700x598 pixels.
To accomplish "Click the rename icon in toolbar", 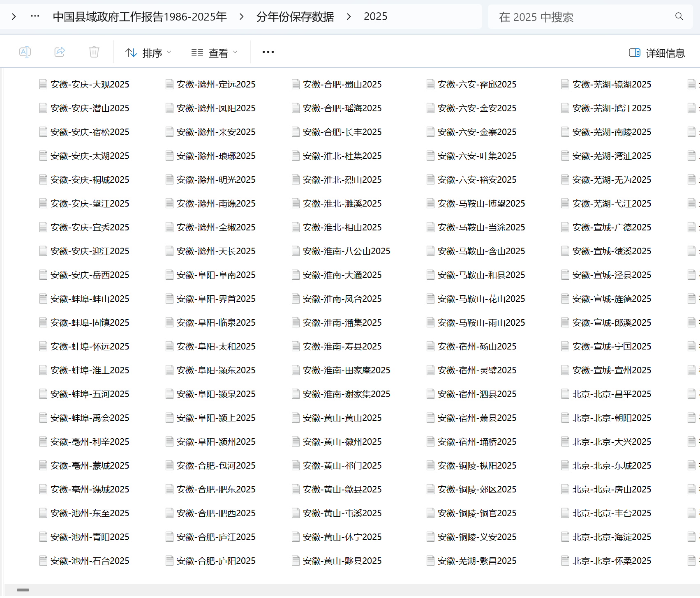I will 25,52.
